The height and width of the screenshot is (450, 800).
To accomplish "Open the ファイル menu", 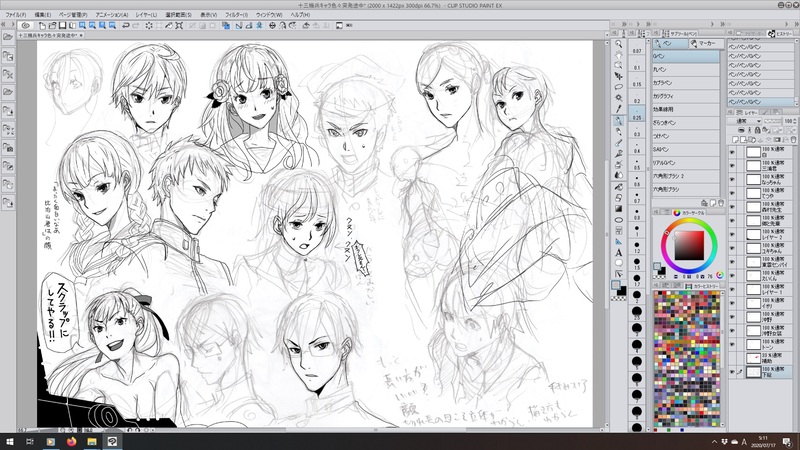I will (x=15, y=15).
